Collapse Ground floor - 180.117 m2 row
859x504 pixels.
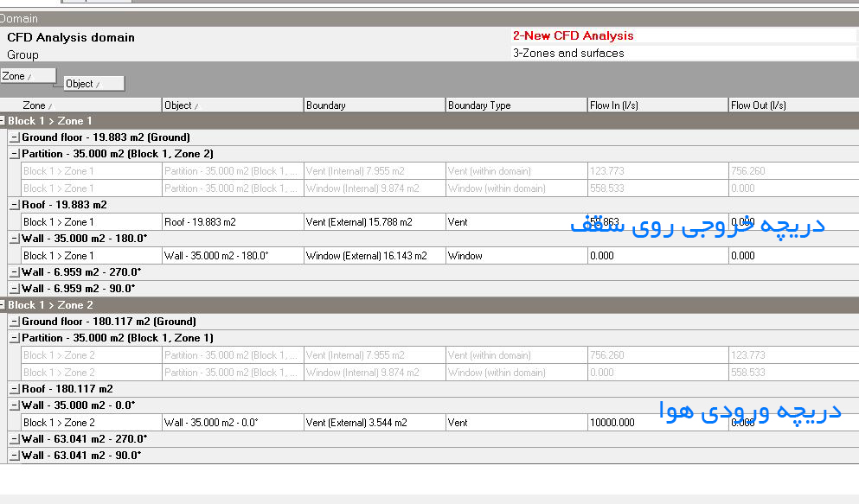click(15, 322)
